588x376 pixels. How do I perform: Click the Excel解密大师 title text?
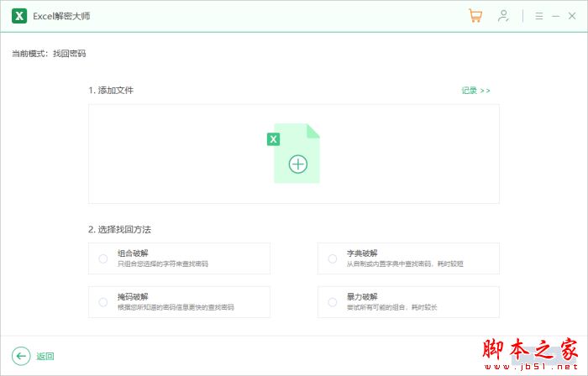[x=61, y=16]
